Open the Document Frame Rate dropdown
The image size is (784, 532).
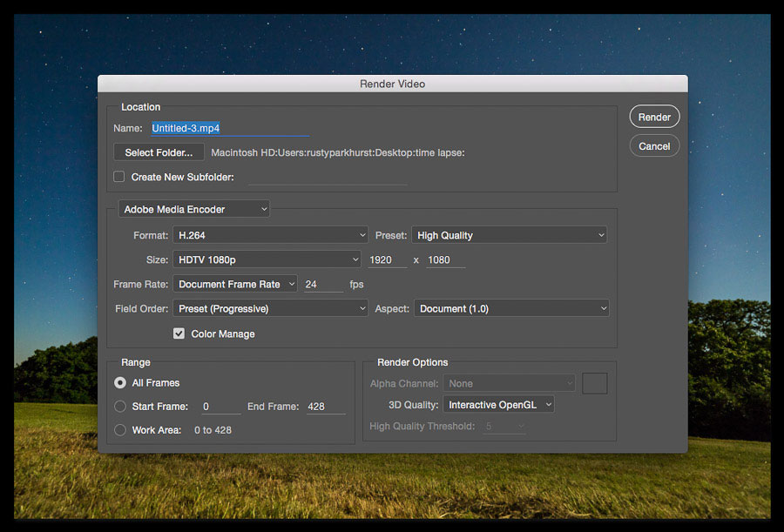click(x=235, y=284)
